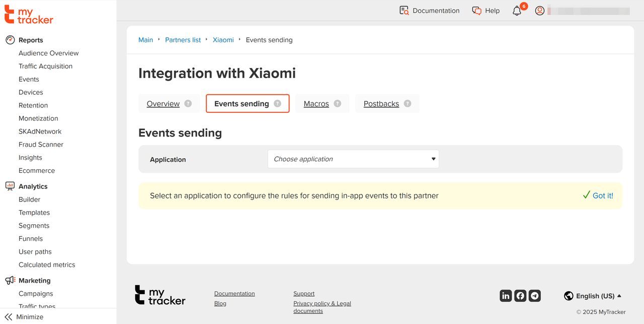Switch to the Postbacks tab
The height and width of the screenshot is (324, 644).
click(381, 104)
